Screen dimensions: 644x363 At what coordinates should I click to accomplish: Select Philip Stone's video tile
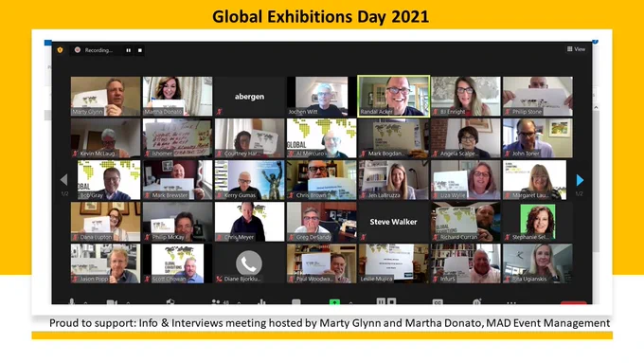point(538,96)
